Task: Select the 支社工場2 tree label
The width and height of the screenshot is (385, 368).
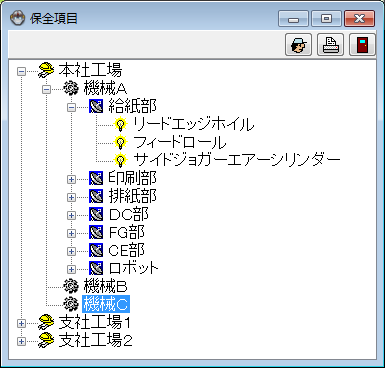Action: [95, 340]
